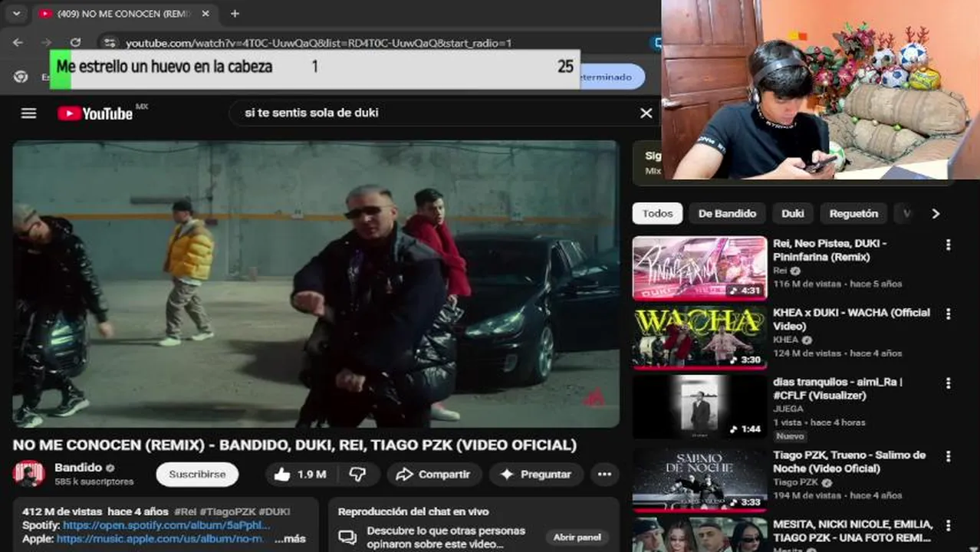This screenshot has height=552, width=980.
Task: Click the chat replay icon in panel
Action: pyautogui.click(x=347, y=537)
